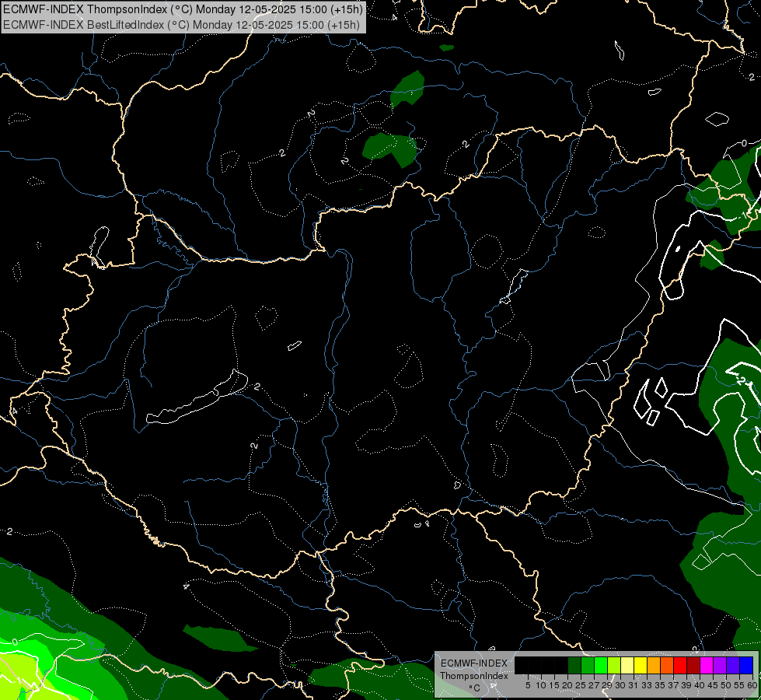The image size is (761, 700).
Task: Select the dark green 20-25 legend swatch
Action: (574, 665)
